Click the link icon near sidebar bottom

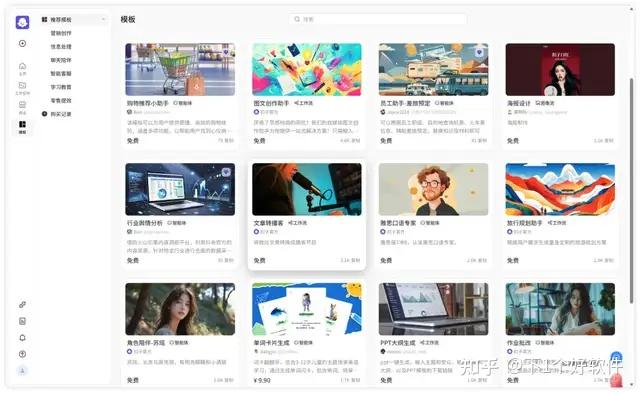22,304
